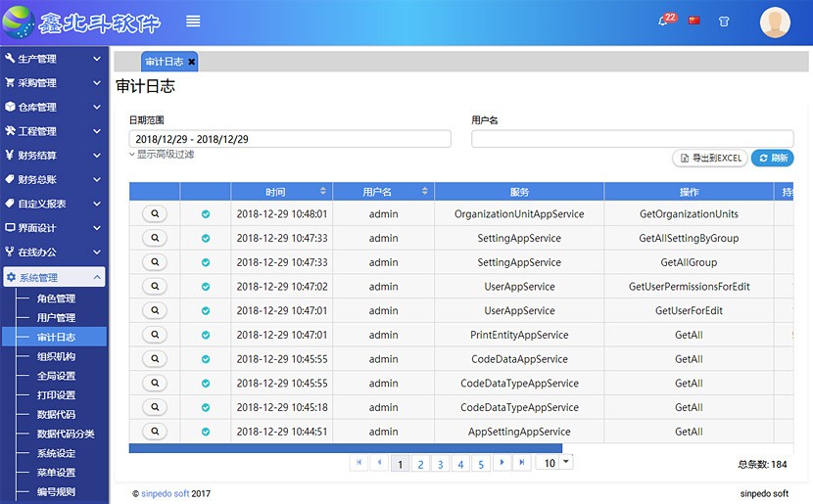Click the blue 刷新 refresh button
This screenshot has height=504, width=813.
pos(772,158)
